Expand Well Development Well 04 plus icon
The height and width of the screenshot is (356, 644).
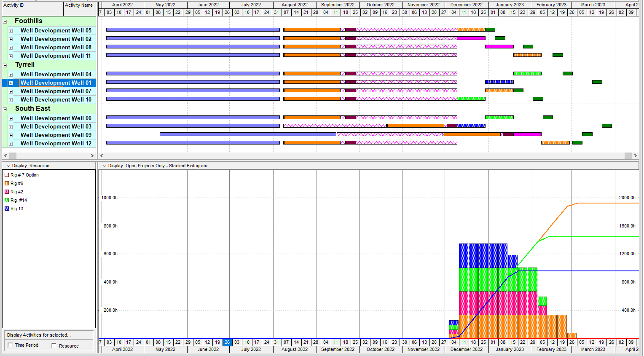pos(11,75)
